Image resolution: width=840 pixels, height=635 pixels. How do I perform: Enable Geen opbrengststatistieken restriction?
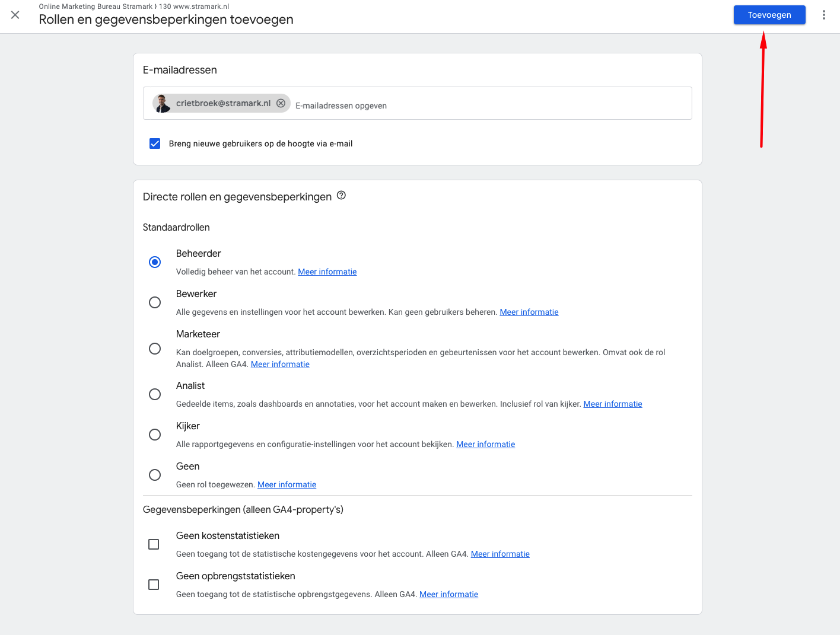pos(154,584)
